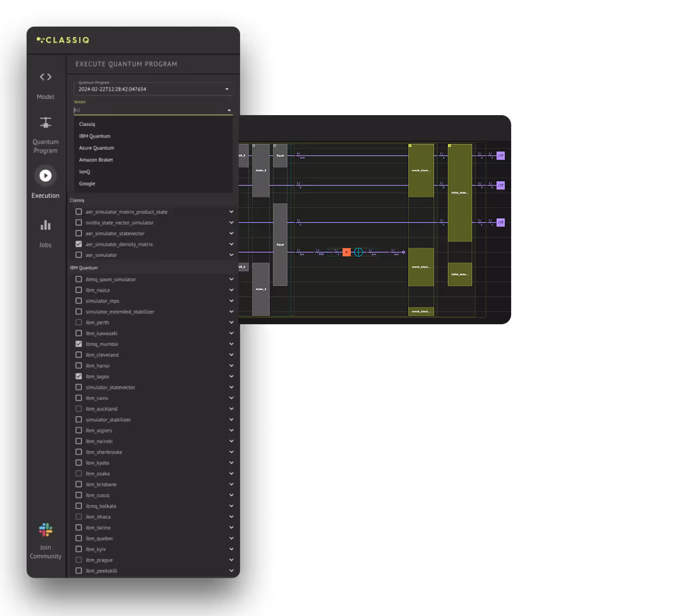Expand aer_simulator details chevron

click(231, 255)
